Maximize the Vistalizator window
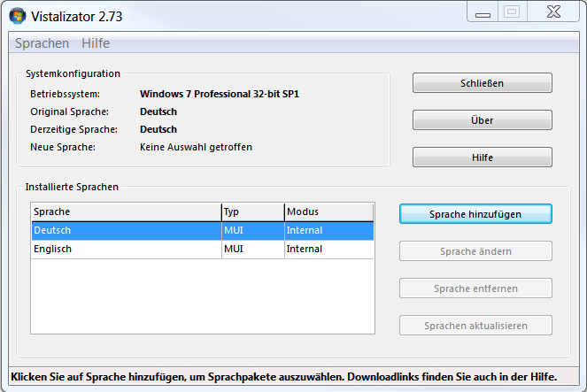 (511, 12)
